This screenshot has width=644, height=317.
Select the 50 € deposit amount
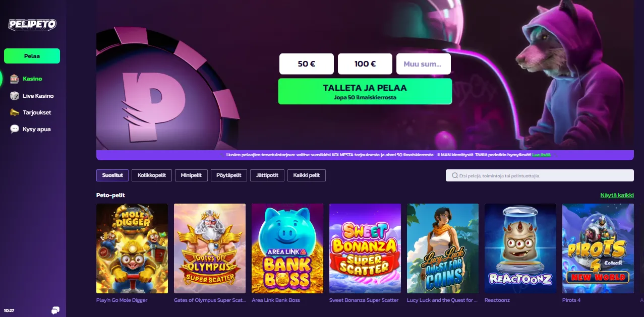[x=307, y=64]
